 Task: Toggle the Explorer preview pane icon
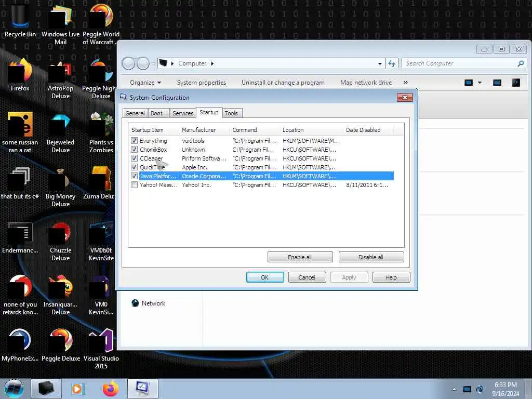click(x=497, y=83)
